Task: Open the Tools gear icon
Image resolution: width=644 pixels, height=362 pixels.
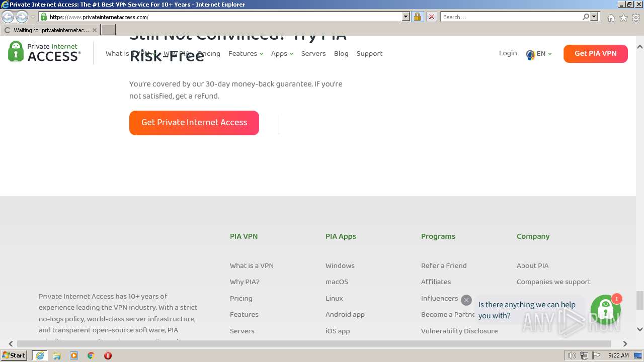Action: 636,18
